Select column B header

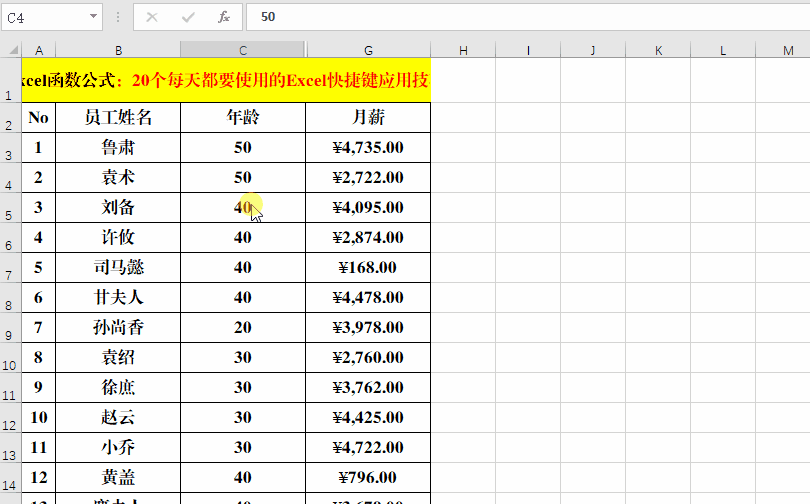coord(118,50)
